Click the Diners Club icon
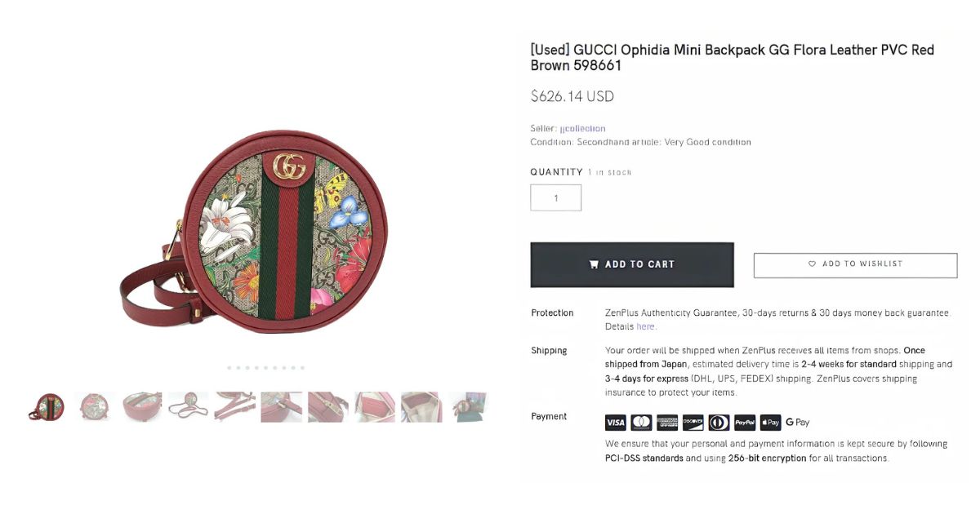The image size is (980, 514). pyautogui.click(x=719, y=423)
